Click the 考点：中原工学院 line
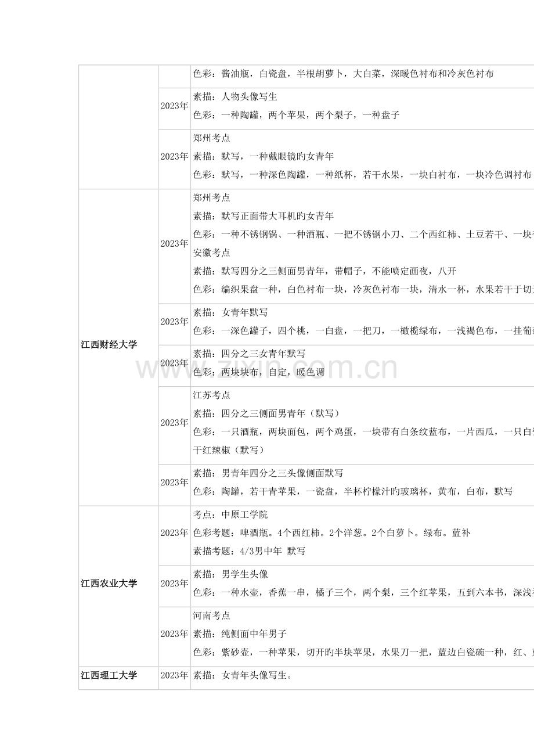 pos(229,516)
